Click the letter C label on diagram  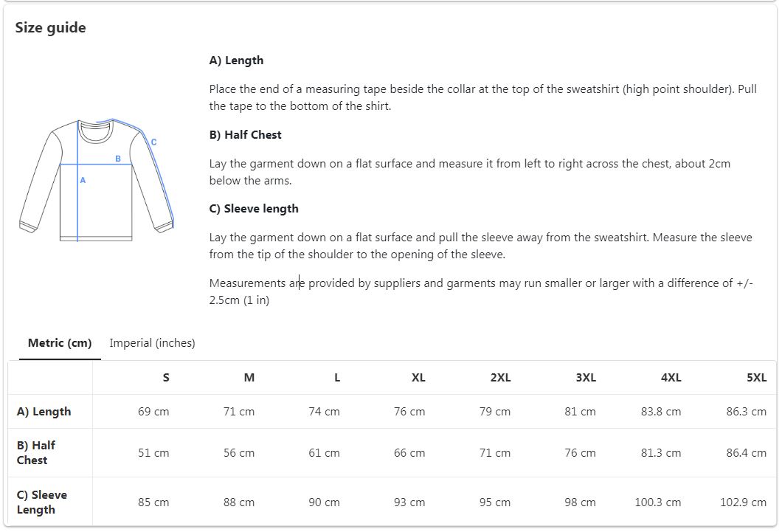tap(153, 142)
